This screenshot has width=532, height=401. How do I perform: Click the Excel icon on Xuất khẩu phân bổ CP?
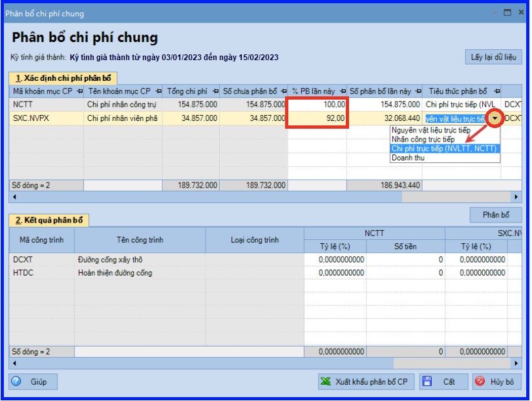click(x=326, y=382)
